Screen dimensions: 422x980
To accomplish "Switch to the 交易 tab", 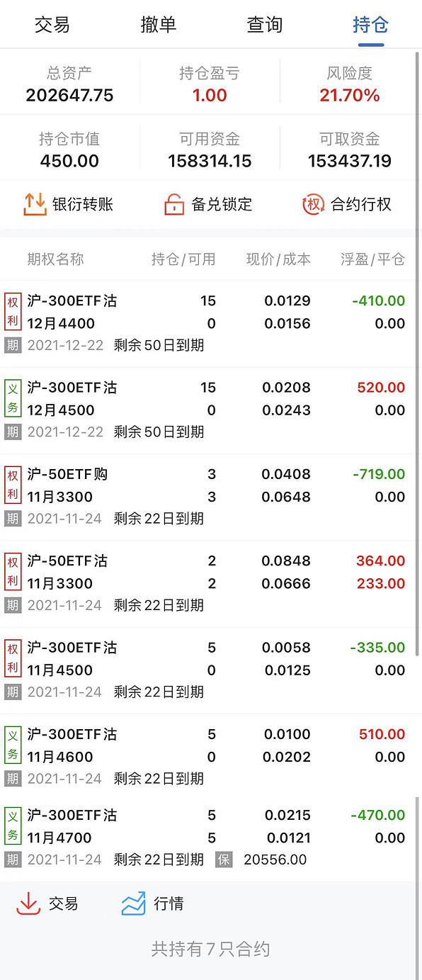I will click(x=52, y=25).
